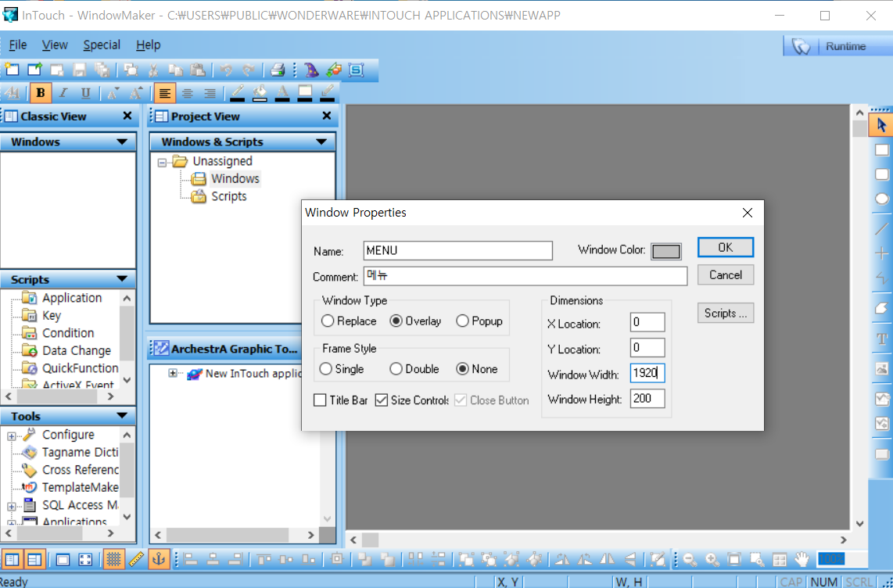Open the Windows dropdown in Classic View
Screen dimensions: 893x588
tap(122, 142)
